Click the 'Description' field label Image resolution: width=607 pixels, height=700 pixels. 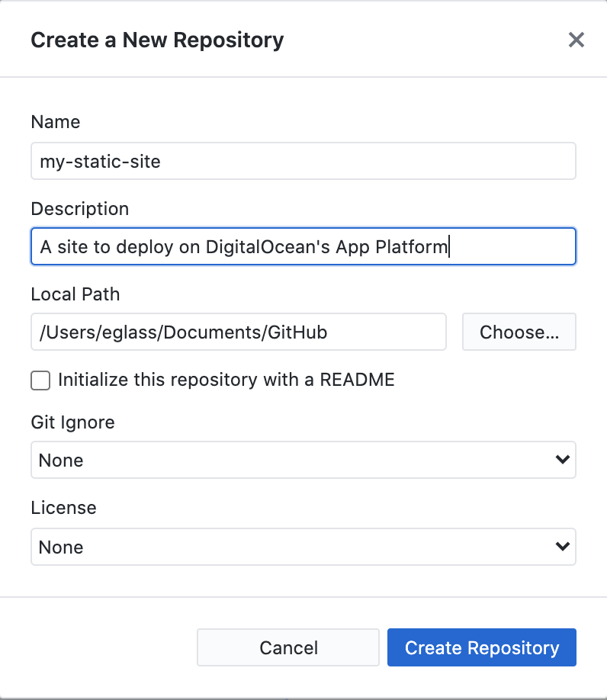pos(79,209)
